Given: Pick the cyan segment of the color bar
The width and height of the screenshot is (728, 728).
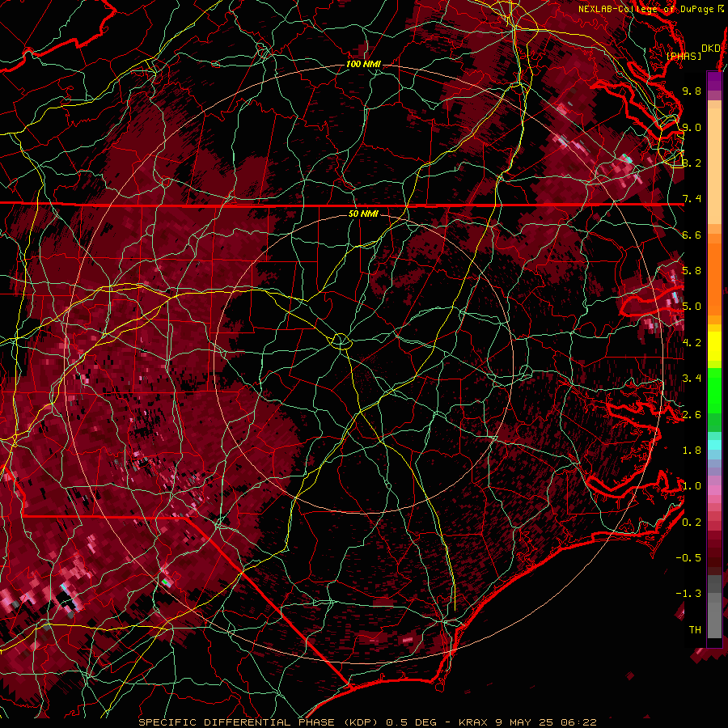Looking at the screenshot, I should point(714,445).
